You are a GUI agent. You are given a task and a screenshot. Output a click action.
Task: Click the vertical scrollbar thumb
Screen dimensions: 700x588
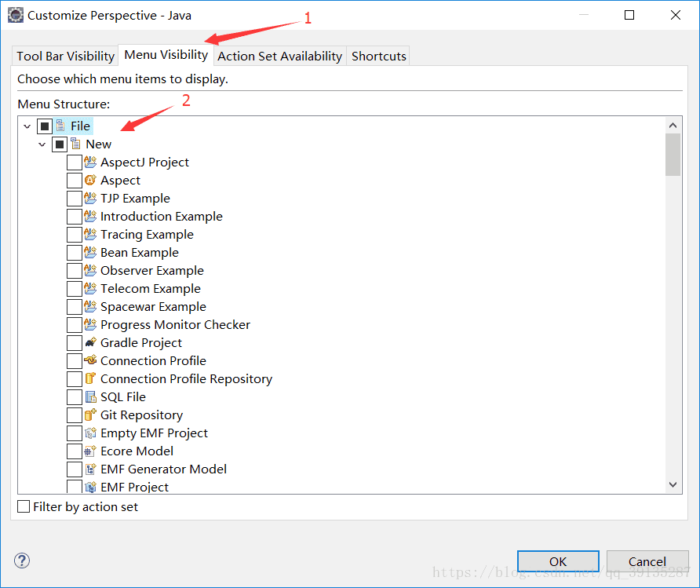click(x=673, y=155)
